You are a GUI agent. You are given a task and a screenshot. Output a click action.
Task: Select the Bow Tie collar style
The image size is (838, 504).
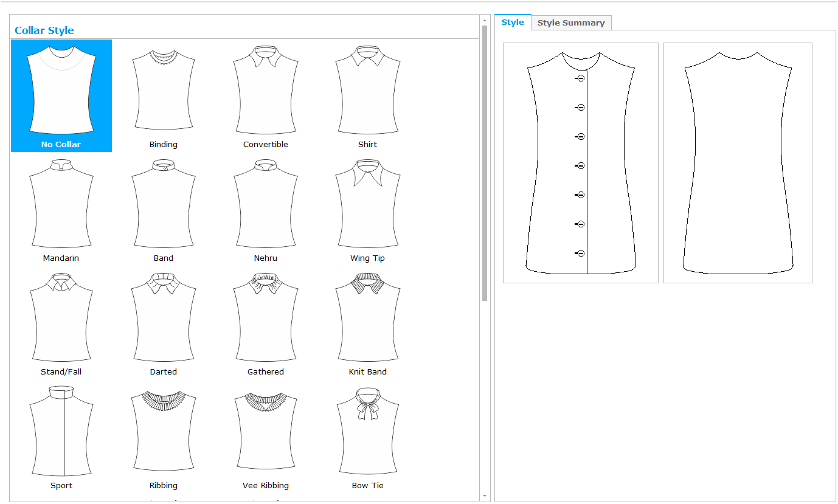pos(367,437)
